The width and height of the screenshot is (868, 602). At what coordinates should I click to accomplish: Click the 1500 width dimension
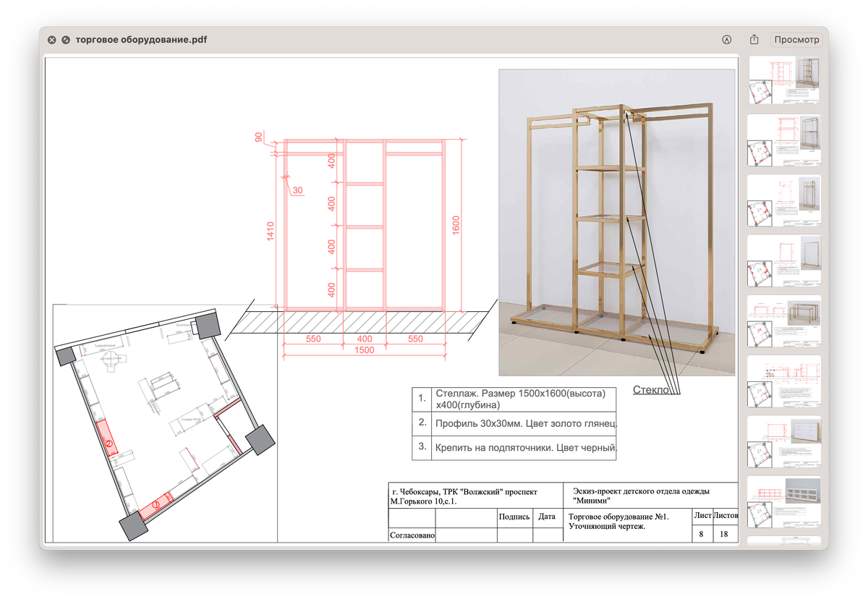click(x=364, y=350)
